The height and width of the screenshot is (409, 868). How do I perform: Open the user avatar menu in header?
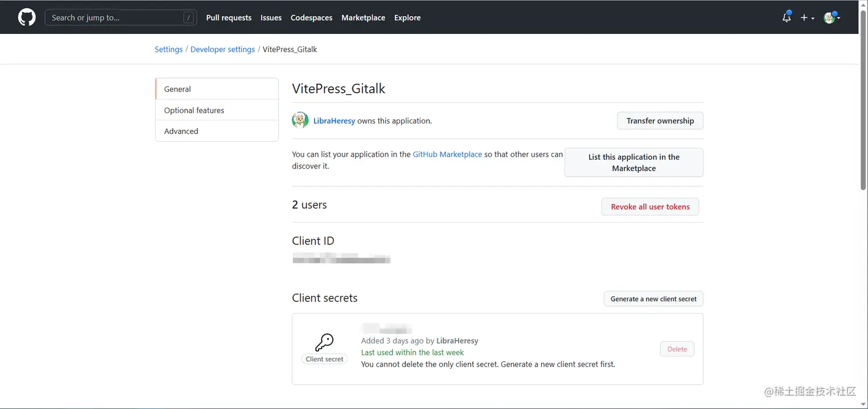pyautogui.click(x=832, y=17)
